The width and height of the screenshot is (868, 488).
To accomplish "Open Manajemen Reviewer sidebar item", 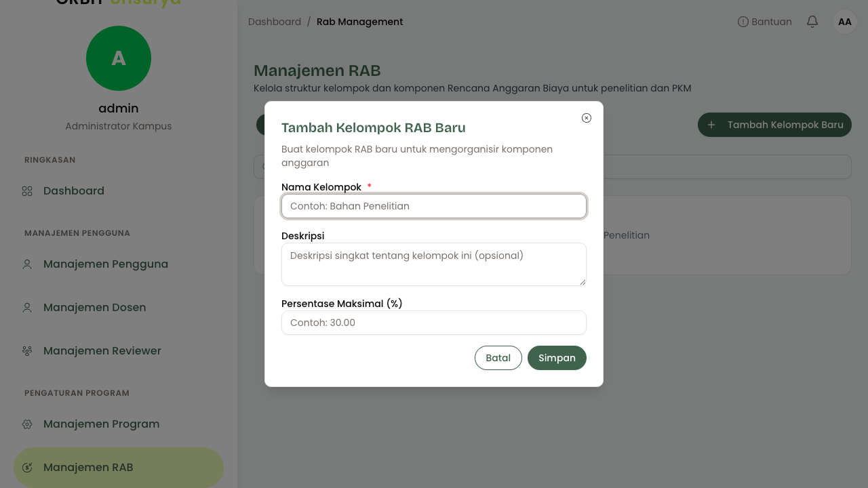I will tap(119, 351).
